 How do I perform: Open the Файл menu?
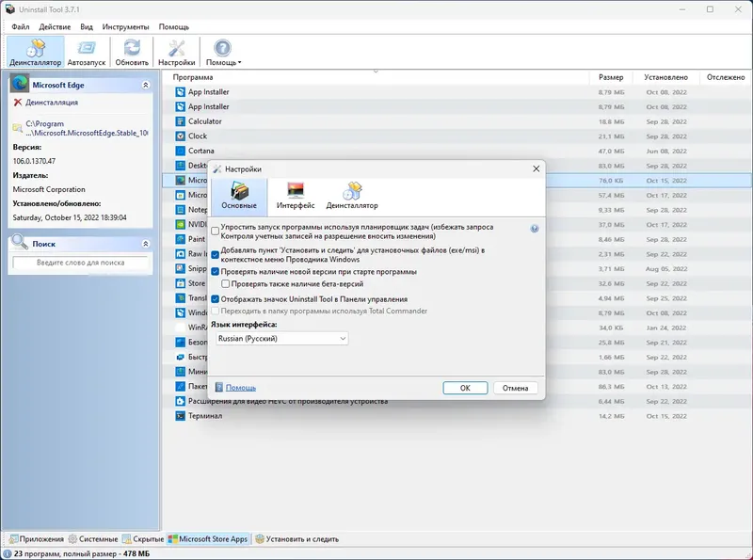(x=21, y=27)
